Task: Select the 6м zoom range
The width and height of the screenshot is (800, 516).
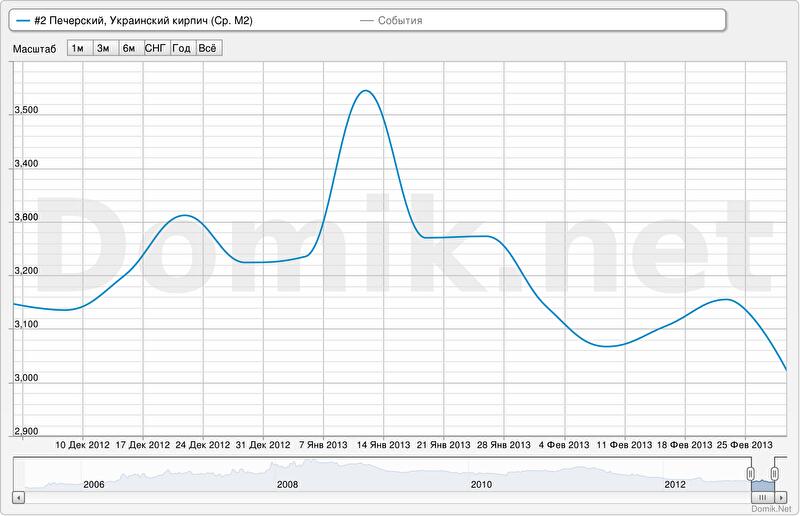Action: tap(129, 47)
